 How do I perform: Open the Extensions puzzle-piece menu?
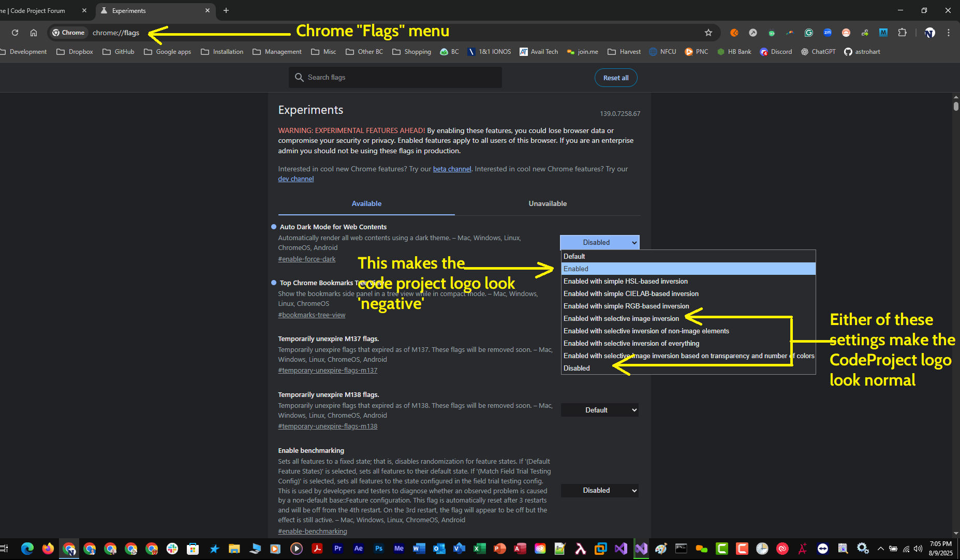[x=902, y=33]
